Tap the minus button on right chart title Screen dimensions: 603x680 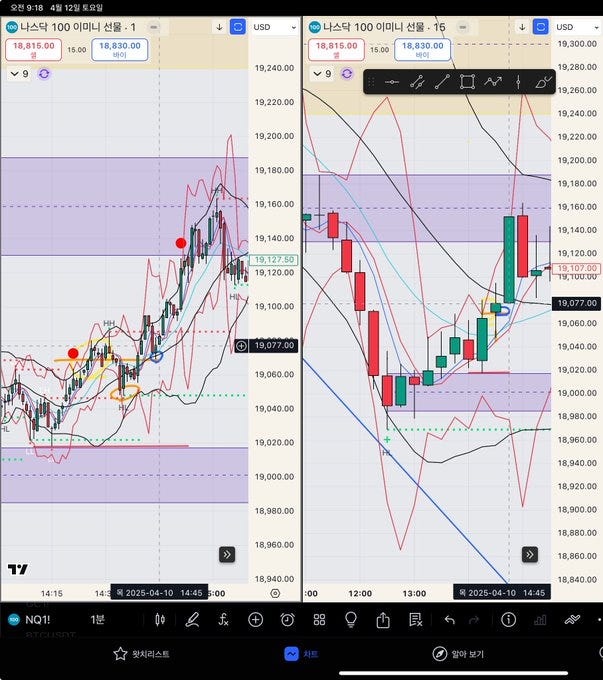click(463, 27)
